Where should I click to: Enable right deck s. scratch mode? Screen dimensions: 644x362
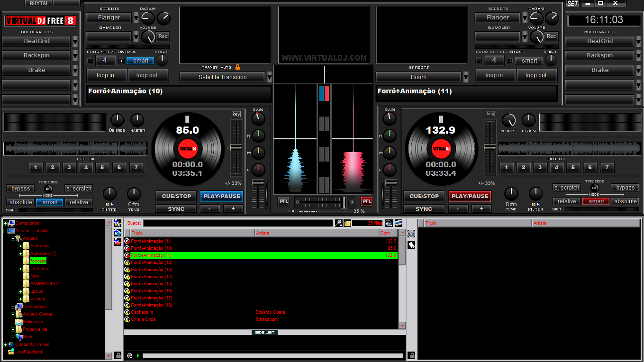click(567, 188)
